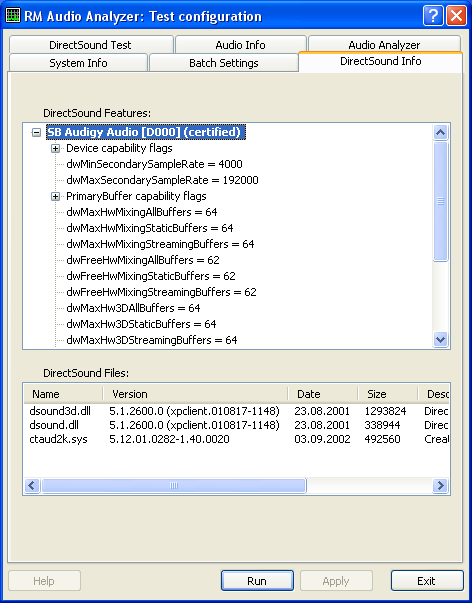Viewport: 472px width, 603px height.
Task: Go to the Batch Settings tab
Action: (x=223, y=63)
